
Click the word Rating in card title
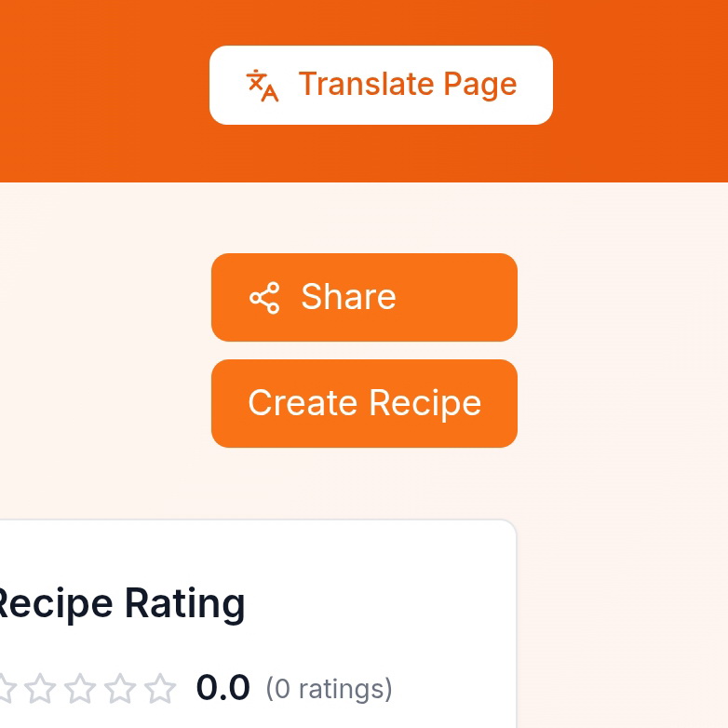[x=184, y=604]
